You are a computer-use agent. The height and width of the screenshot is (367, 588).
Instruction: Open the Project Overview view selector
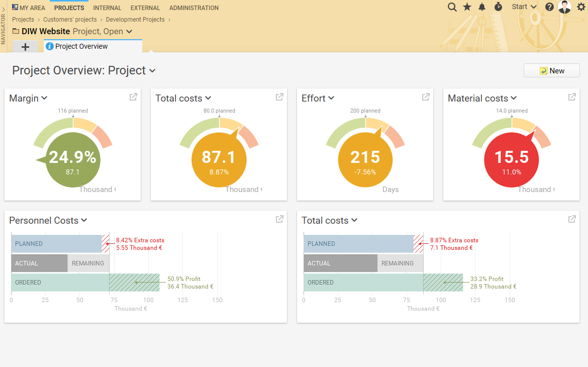pos(152,71)
